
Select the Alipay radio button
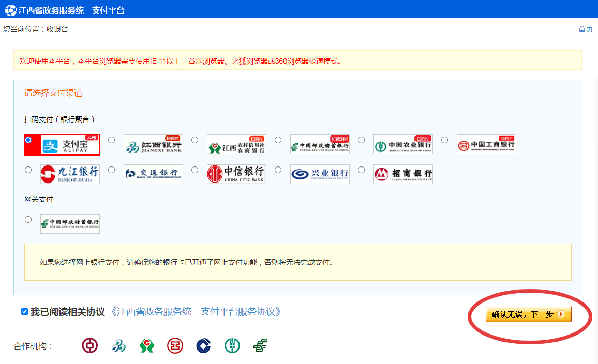[28, 140]
